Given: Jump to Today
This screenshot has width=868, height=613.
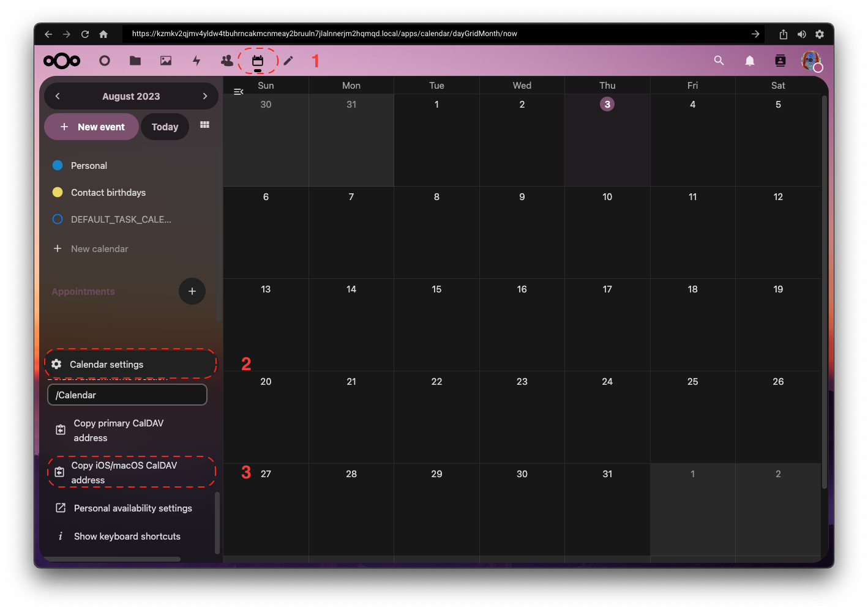Looking at the screenshot, I should pos(165,127).
